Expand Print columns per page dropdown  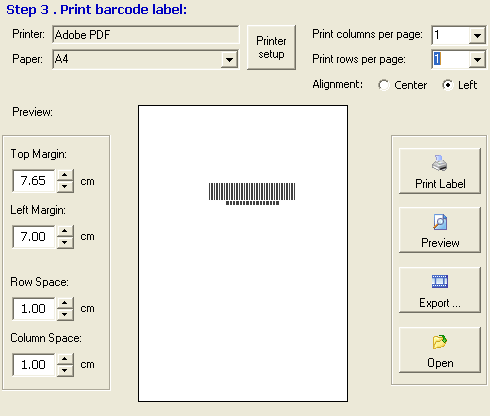[x=477, y=35]
